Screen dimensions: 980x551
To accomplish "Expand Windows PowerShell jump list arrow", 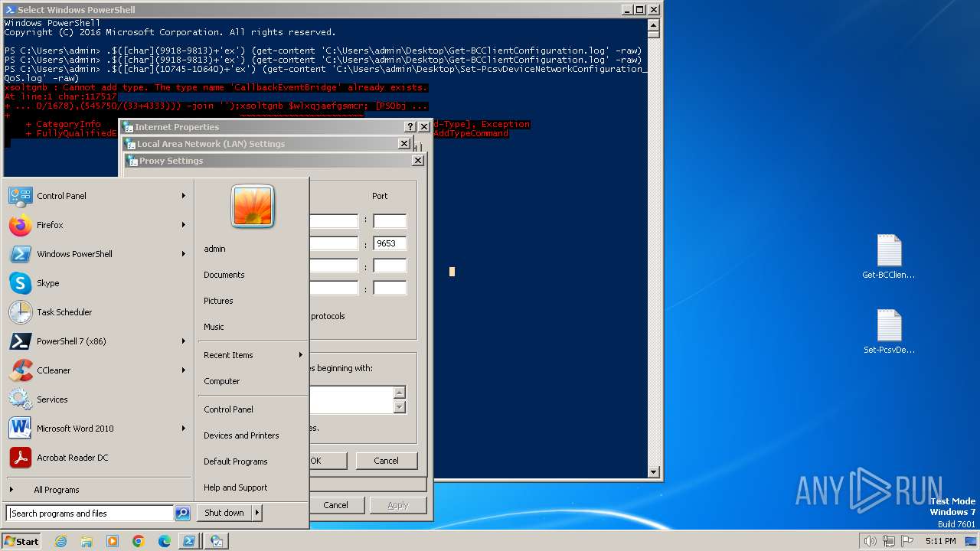I will 184,254.
